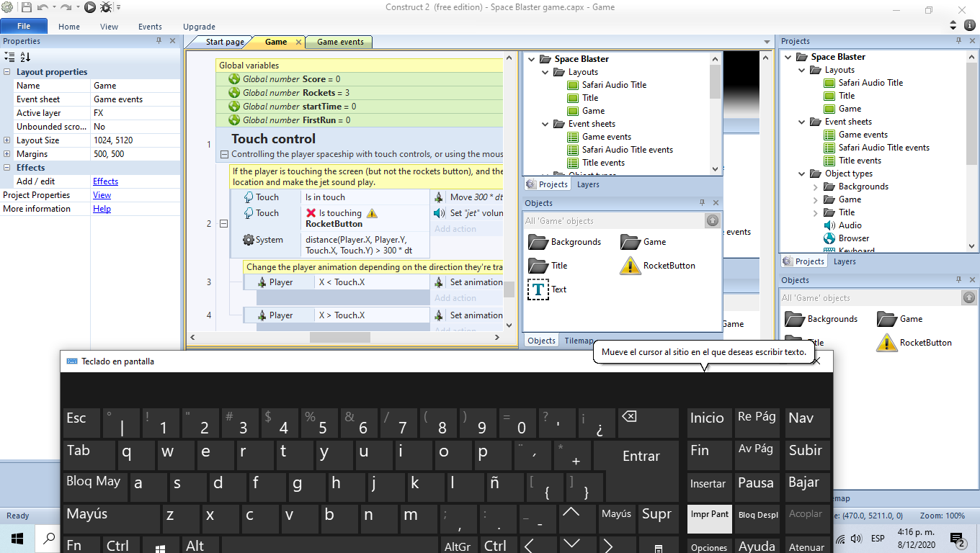
Task: Open the More information Help link
Action: point(102,209)
